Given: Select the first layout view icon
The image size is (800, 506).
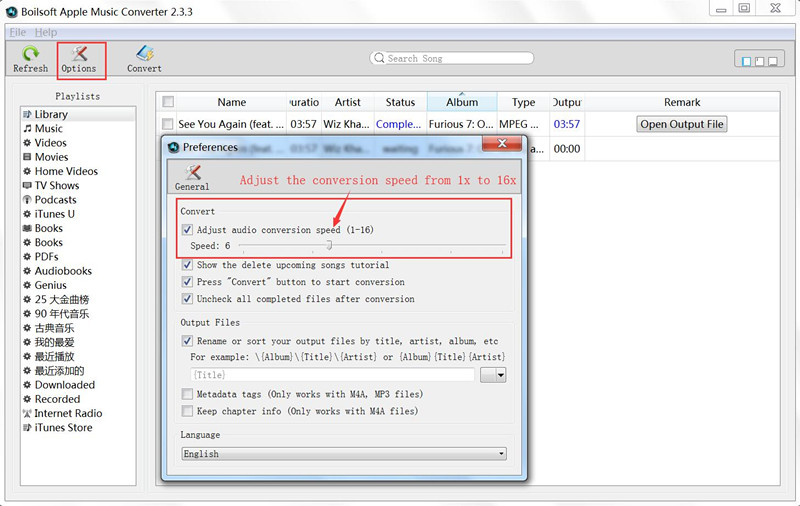Looking at the screenshot, I should coord(746,61).
